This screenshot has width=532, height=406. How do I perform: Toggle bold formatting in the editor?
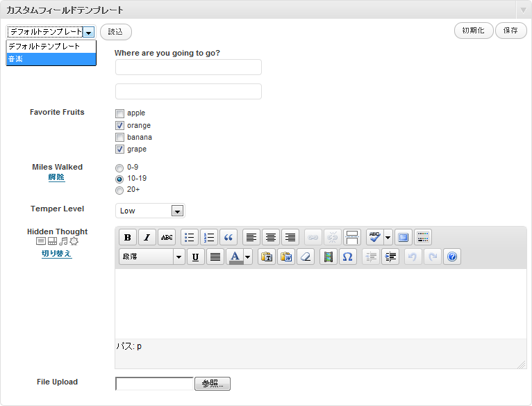click(128, 237)
